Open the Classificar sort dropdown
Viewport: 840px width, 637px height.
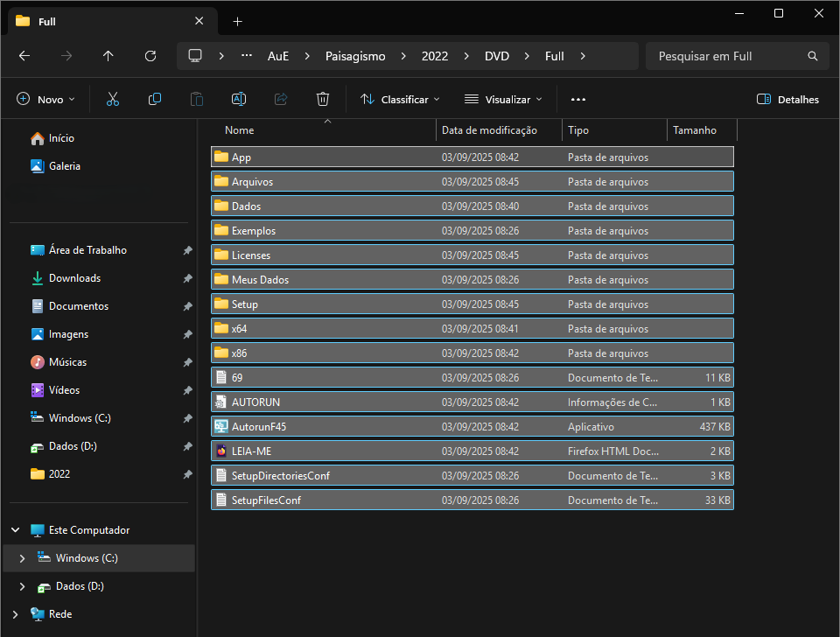coord(401,100)
